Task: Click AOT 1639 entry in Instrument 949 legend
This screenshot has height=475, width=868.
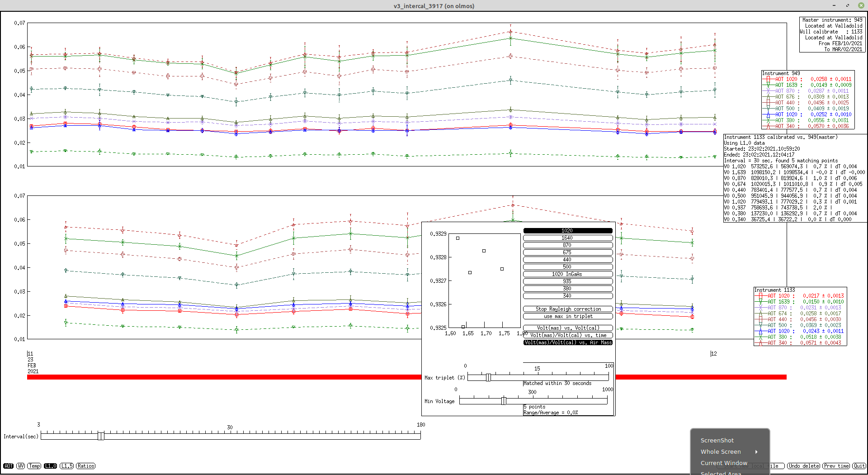Action: click(x=807, y=85)
